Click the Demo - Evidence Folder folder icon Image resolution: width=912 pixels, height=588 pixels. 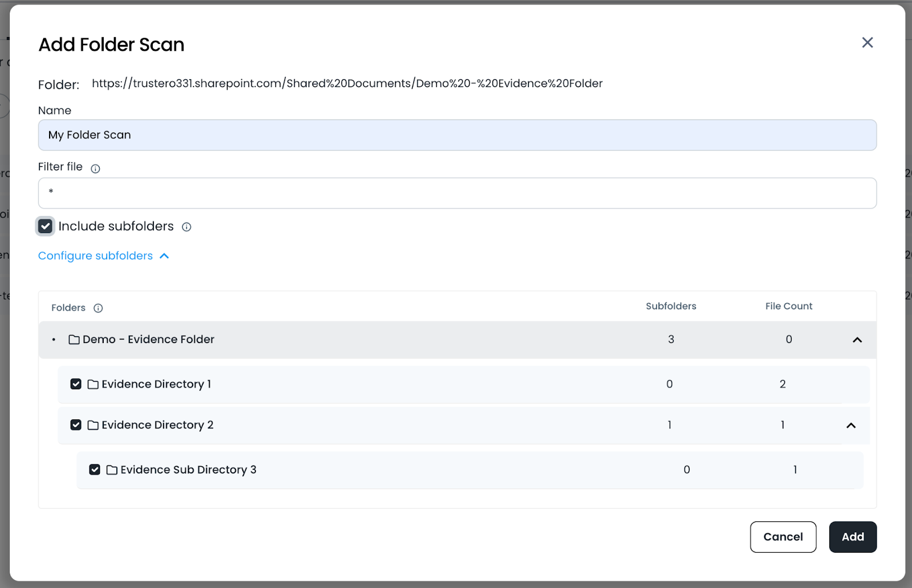74,340
